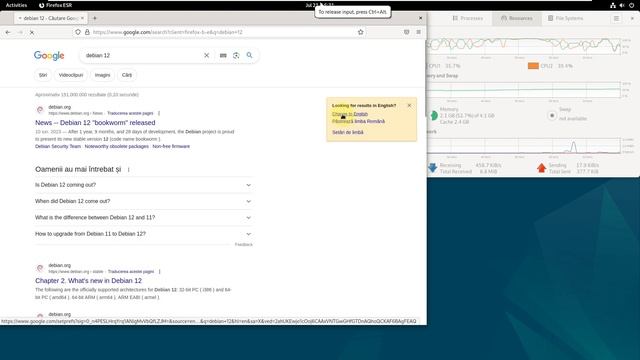Open Debian Security Team sublink

click(58, 146)
